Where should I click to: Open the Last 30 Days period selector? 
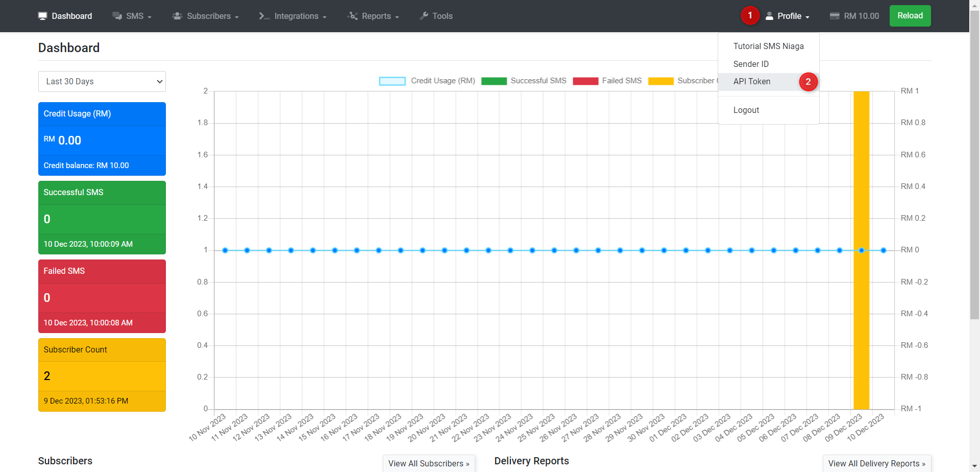102,81
